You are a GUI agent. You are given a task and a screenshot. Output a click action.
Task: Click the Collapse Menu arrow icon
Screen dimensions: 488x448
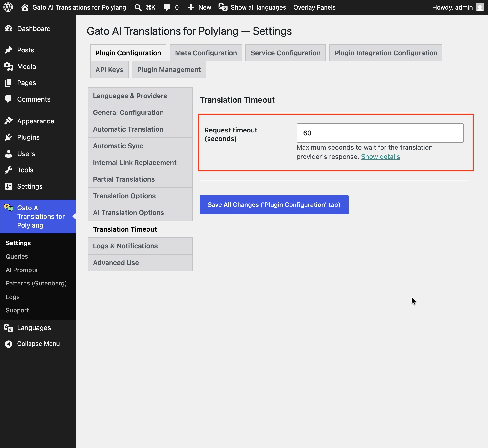tap(9, 344)
